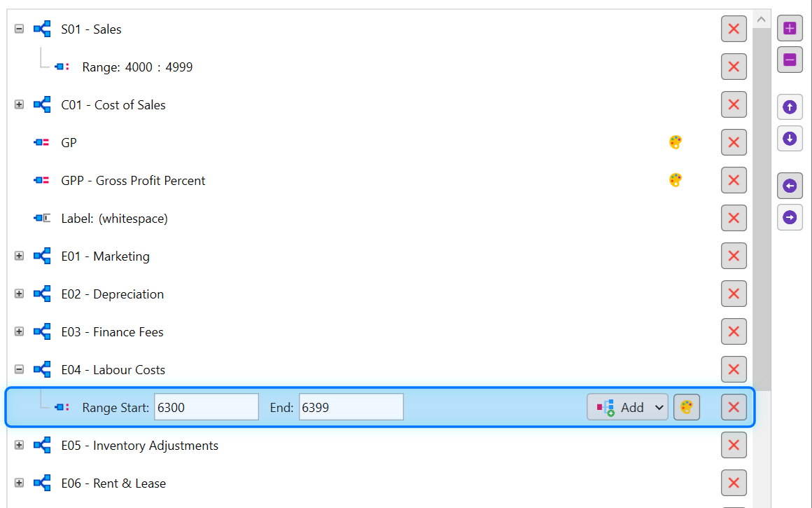Image resolution: width=812 pixels, height=508 pixels.
Task: Click the group icon next to C01 - Cost of Sales
Action: 42,104
